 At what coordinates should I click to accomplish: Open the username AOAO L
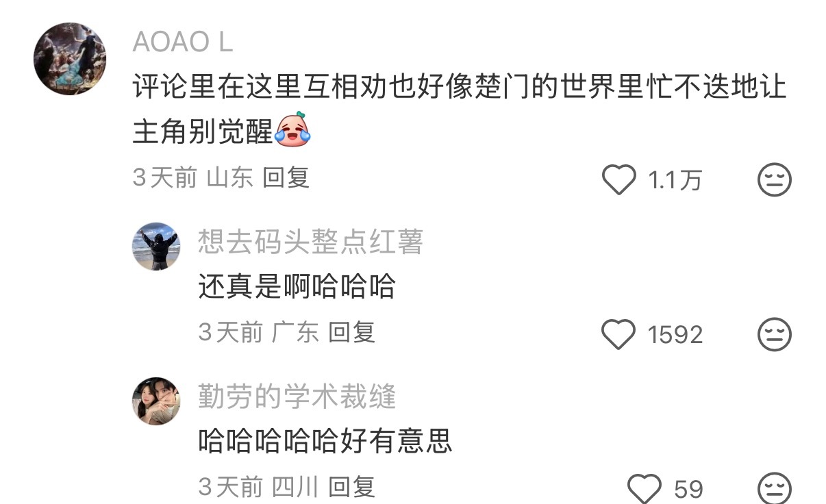[x=182, y=42]
